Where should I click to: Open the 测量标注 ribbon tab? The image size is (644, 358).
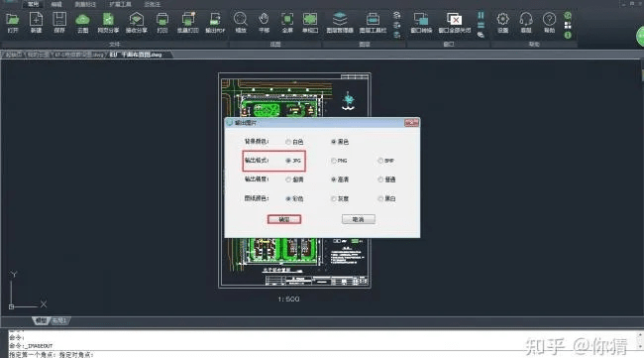coord(85,4)
